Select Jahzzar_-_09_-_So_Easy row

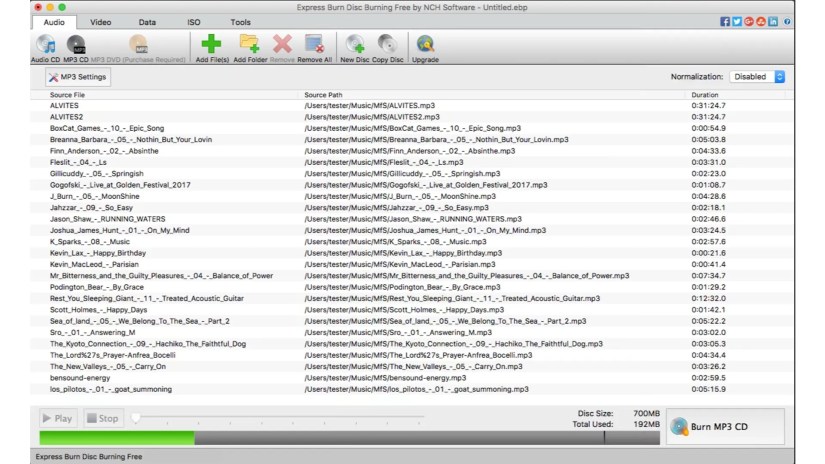click(x=412, y=208)
